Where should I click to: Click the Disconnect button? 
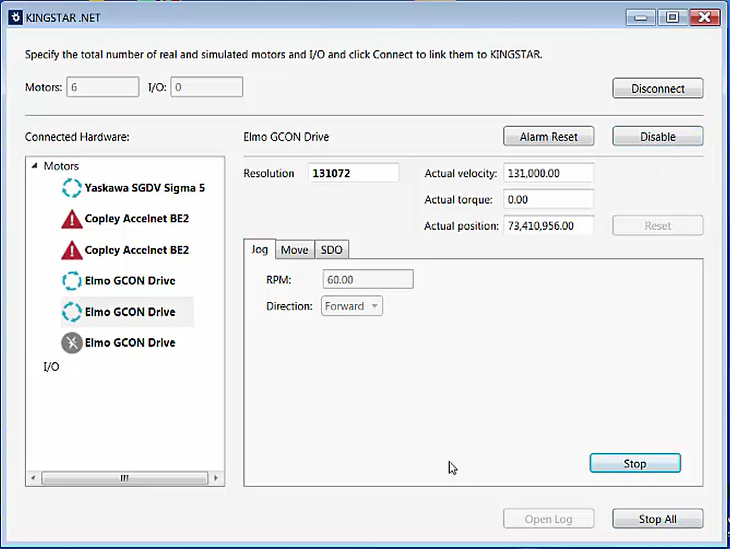657,88
